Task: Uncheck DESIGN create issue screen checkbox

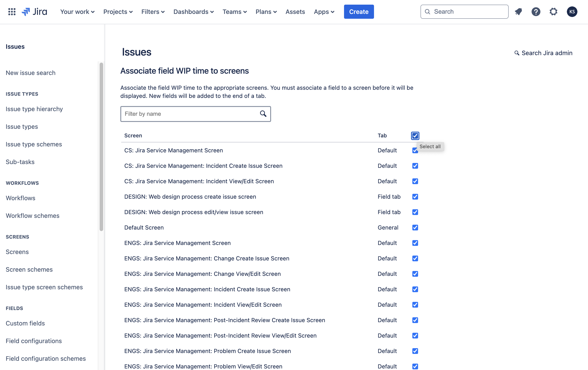Action: click(x=415, y=197)
